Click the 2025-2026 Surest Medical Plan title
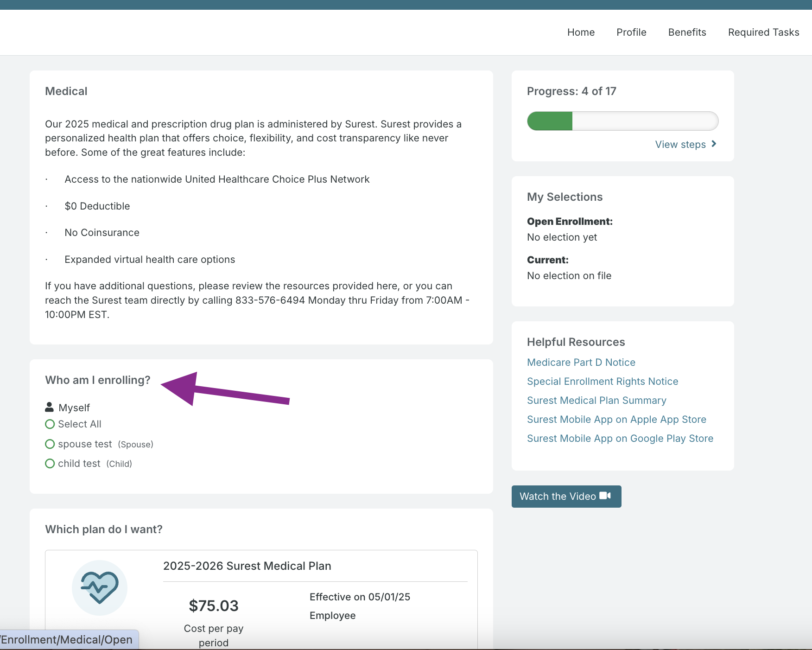 247,566
